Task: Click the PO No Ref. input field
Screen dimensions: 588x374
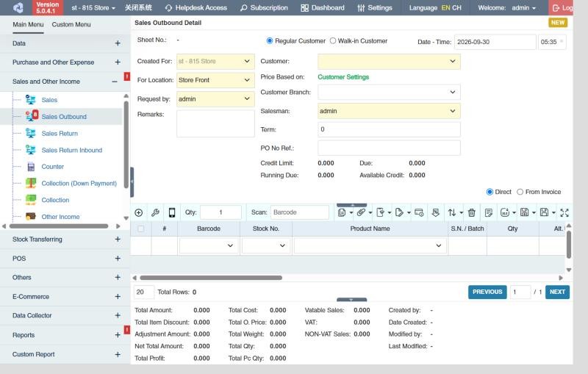Action: coord(389,148)
